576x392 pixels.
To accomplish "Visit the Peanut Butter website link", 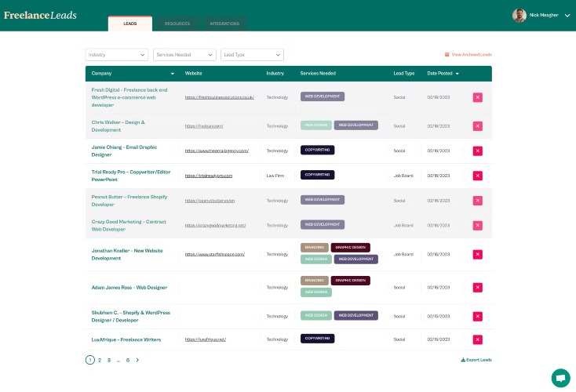I will (210, 201).
